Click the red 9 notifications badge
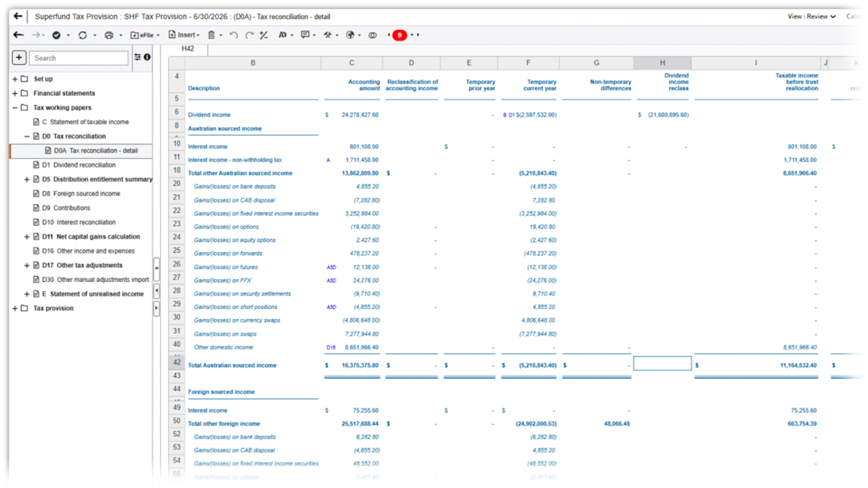Screen dimensions: 868x488 399,35
